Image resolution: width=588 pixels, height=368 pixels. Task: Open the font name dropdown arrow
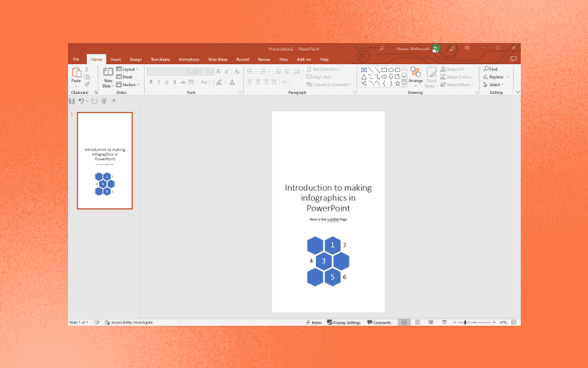[x=192, y=72]
